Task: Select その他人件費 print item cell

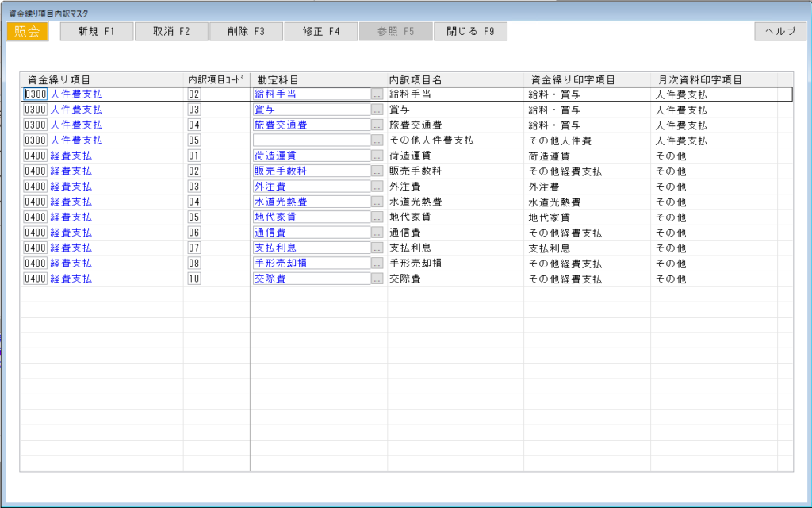Action: [x=588, y=140]
